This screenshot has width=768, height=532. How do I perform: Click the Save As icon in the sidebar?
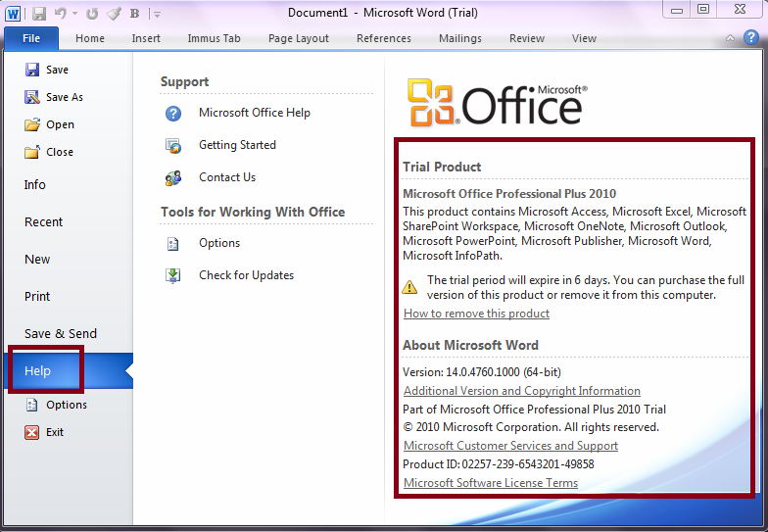click(x=31, y=97)
